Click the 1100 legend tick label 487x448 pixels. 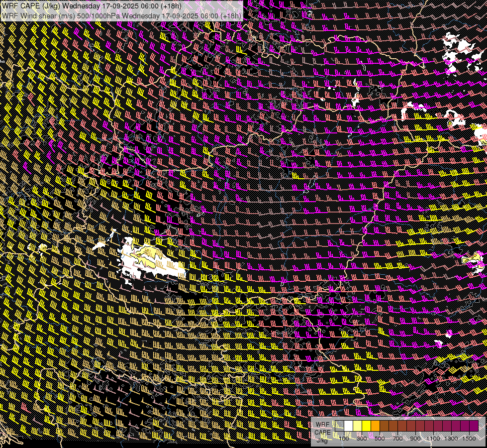(433, 439)
